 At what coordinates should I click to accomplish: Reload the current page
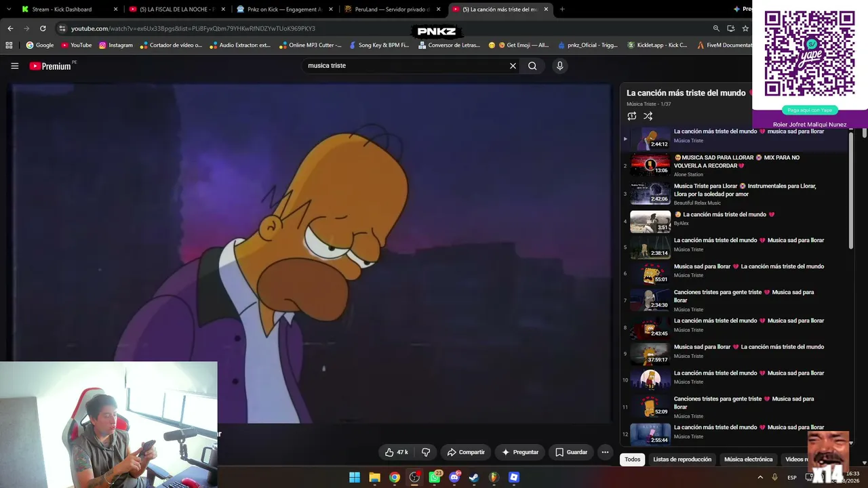tap(43, 28)
